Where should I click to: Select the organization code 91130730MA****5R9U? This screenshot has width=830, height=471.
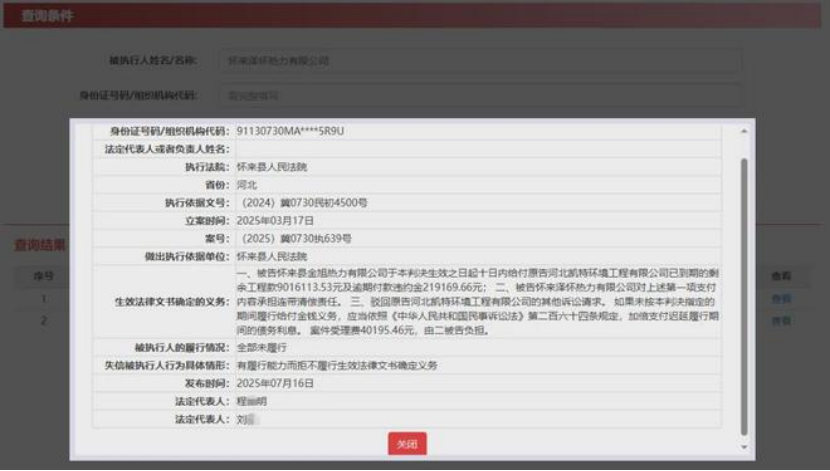[297, 131]
